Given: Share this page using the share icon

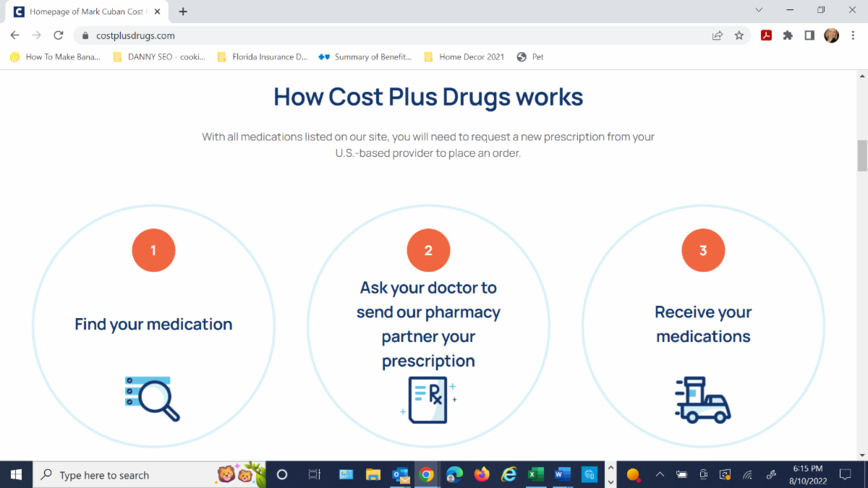Looking at the screenshot, I should tap(717, 35).
